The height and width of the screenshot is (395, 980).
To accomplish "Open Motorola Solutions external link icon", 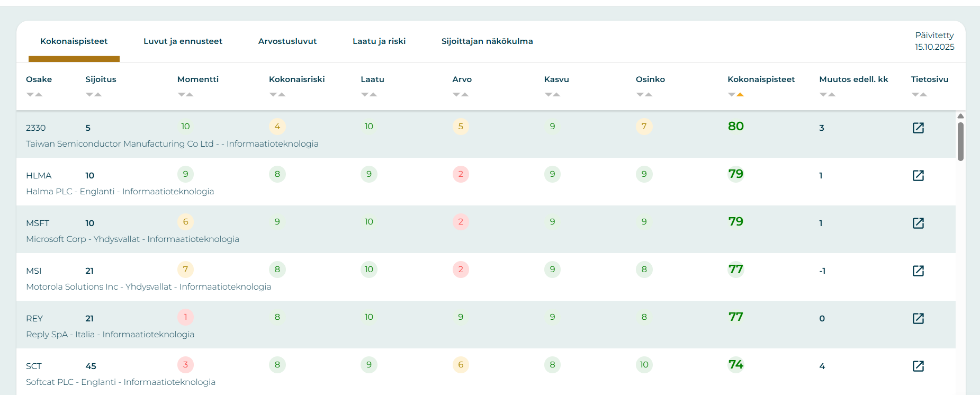I will [x=918, y=271].
